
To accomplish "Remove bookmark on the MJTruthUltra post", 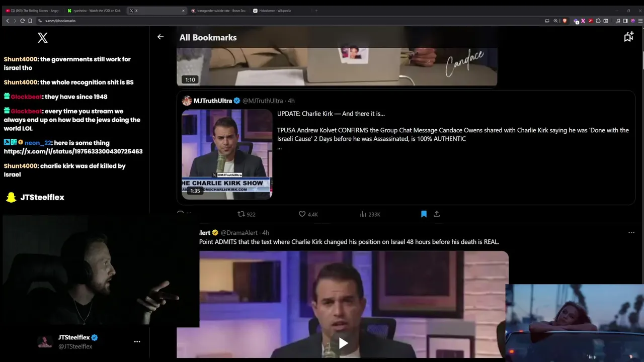I will point(424,214).
